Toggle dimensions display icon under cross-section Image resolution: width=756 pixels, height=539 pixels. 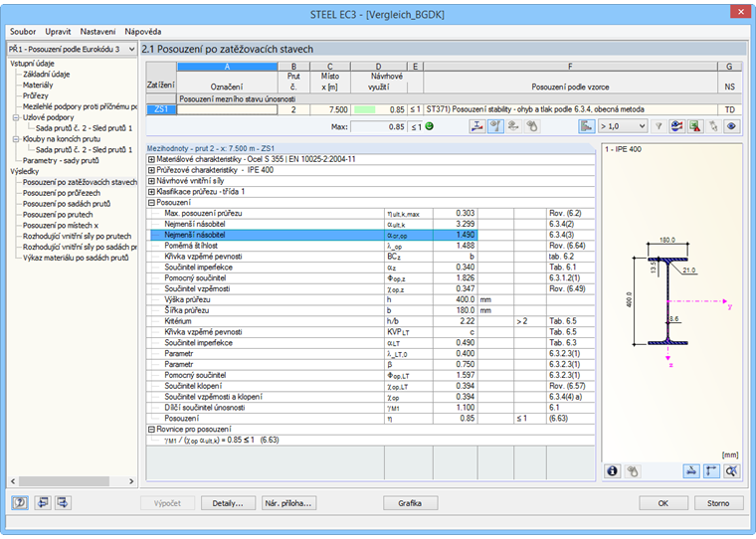click(693, 471)
